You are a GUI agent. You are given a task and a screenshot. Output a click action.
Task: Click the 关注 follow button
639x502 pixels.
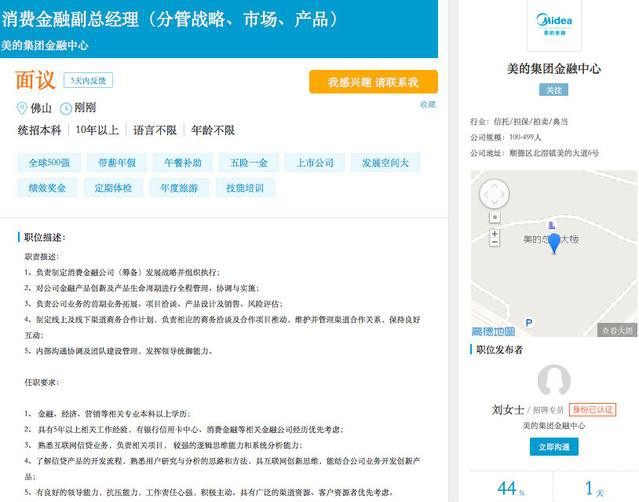pos(553,90)
